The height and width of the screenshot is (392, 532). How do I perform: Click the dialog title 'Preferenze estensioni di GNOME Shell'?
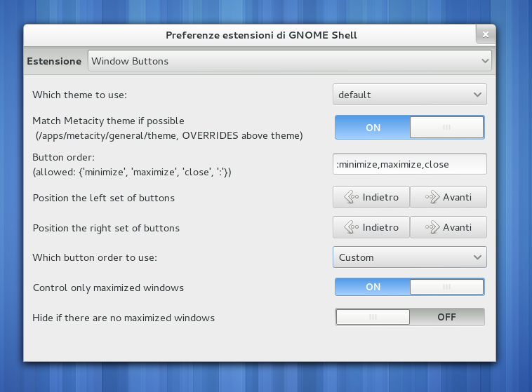(x=261, y=35)
